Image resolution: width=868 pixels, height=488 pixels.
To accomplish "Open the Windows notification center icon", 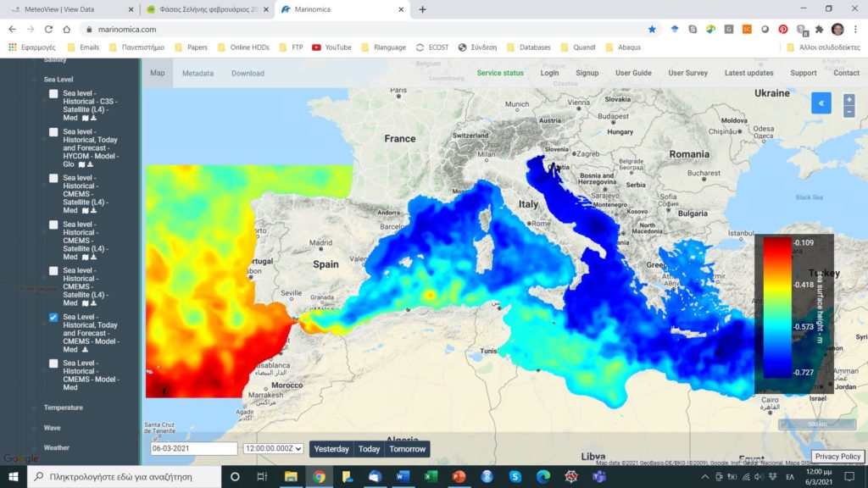I will click(x=849, y=476).
